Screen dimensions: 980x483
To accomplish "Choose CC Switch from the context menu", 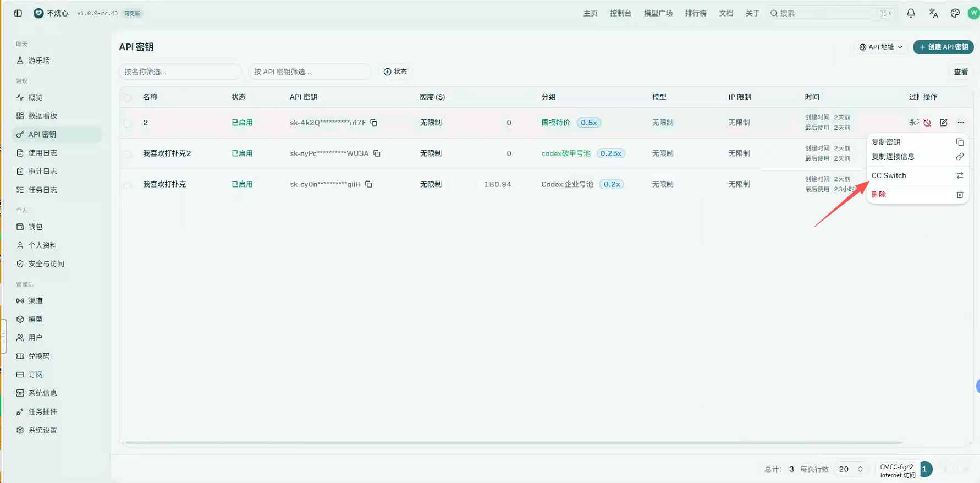I will click(x=917, y=175).
